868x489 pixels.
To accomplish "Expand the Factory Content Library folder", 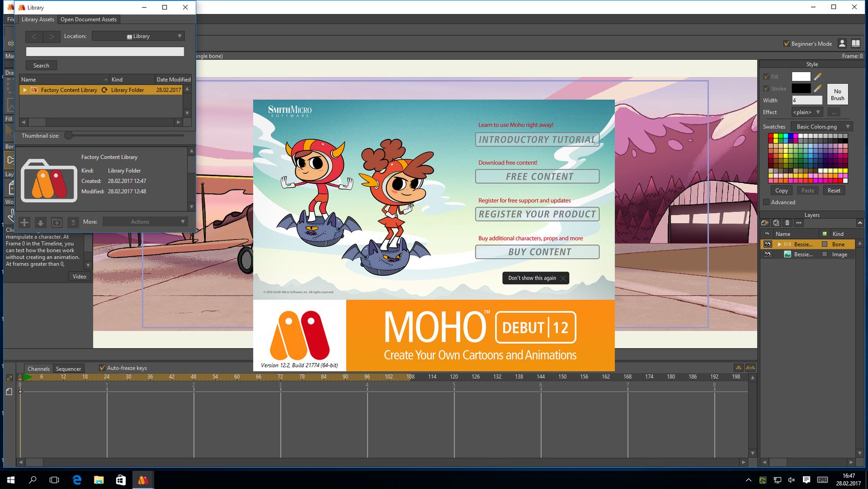I will coord(25,90).
